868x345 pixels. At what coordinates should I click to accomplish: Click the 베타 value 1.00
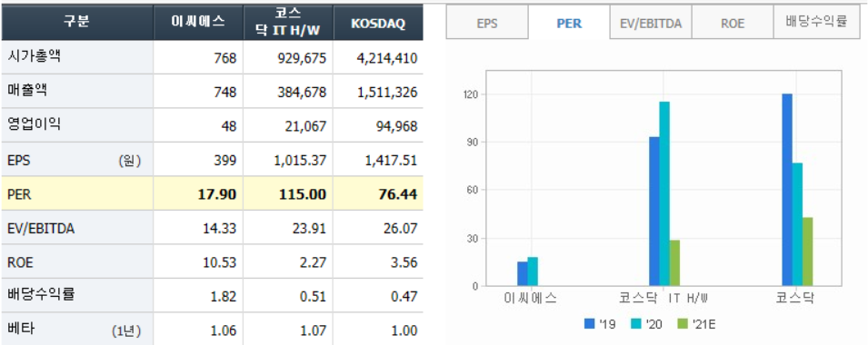coord(405,330)
